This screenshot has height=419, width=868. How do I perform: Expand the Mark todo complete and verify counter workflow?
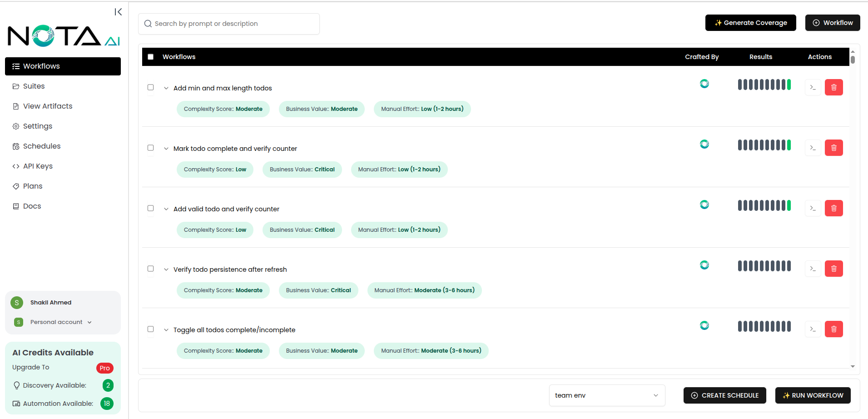(166, 148)
